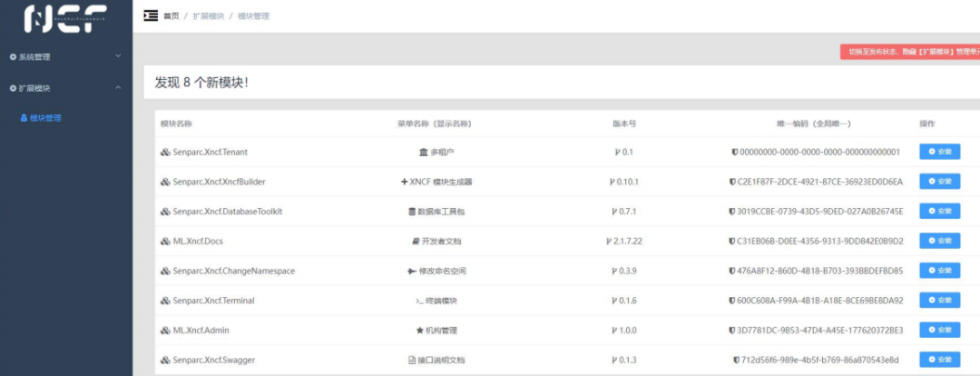Install the Senparc.Xncf.DatabaseToolkit module

pyautogui.click(x=939, y=212)
